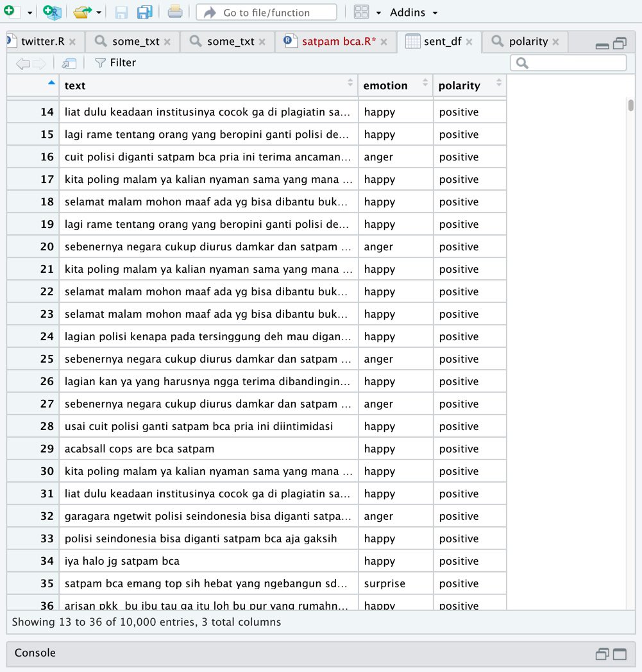Click the Show in new window icon
Image resolution: width=642 pixels, height=672 pixels.
point(69,64)
